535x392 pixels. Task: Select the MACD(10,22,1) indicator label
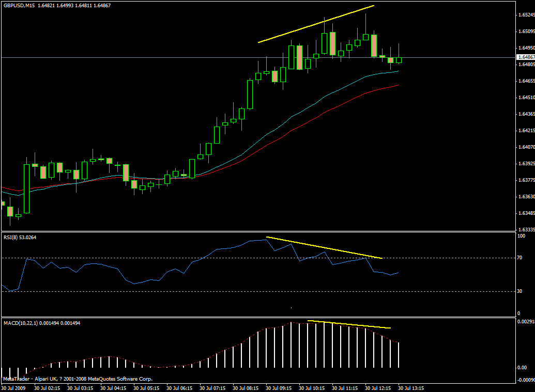coord(42,323)
